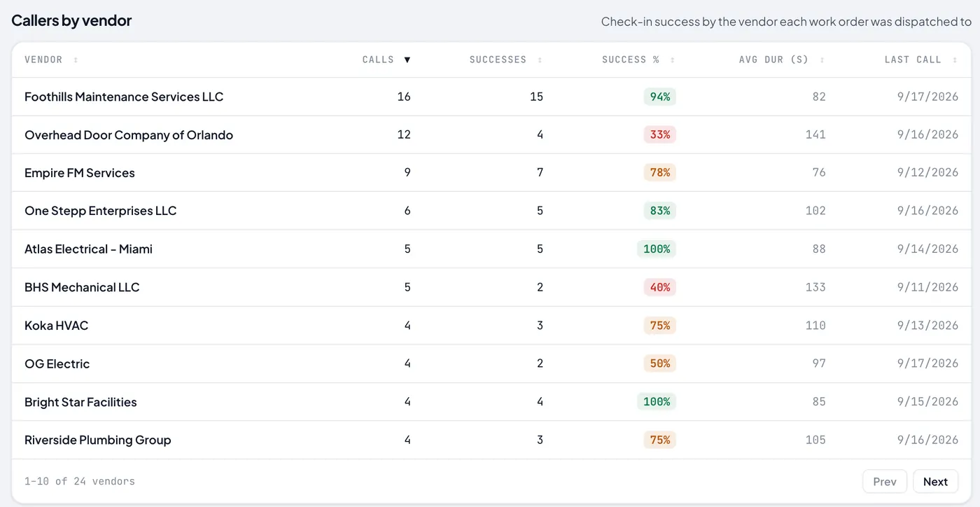The image size is (980, 507).
Task: Click the 94% success badge for Foothills
Action: tap(660, 97)
